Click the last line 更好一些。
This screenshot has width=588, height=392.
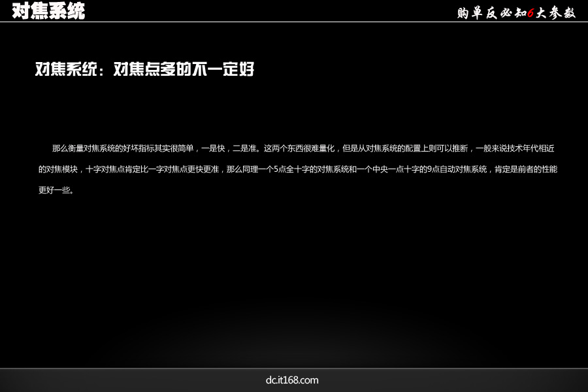(x=56, y=191)
